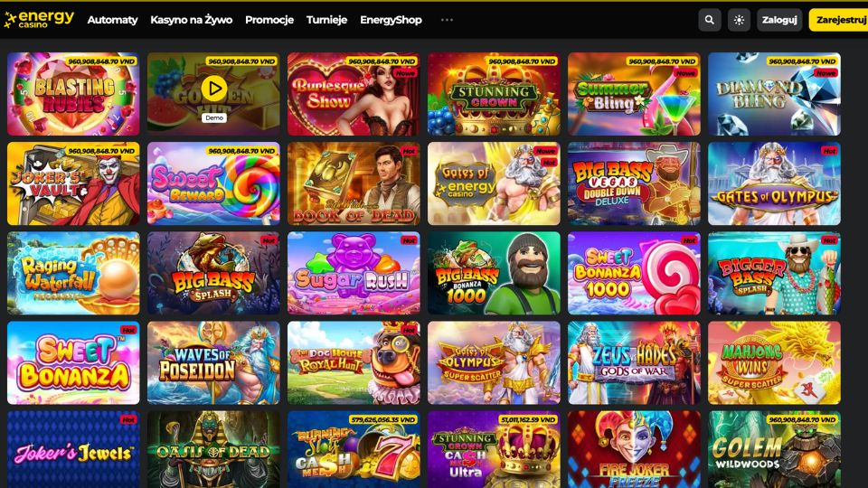This screenshot has width=868, height=488.
Task: Click the yellow Zarejestruj button
Action: (839, 20)
